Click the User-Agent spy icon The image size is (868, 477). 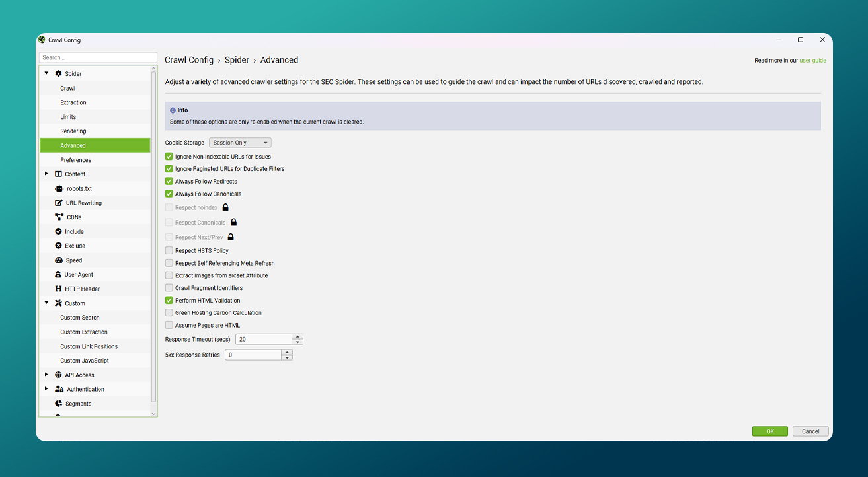(x=59, y=275)
